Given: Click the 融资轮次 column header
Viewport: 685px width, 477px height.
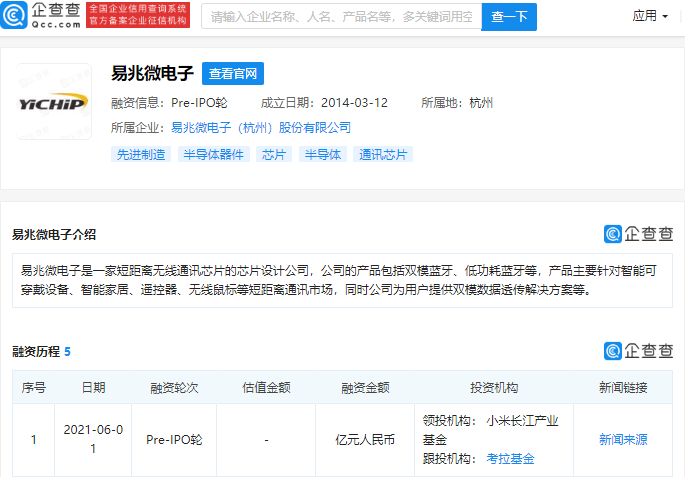Looking at the screenshot, I should (x=174, y=387).
